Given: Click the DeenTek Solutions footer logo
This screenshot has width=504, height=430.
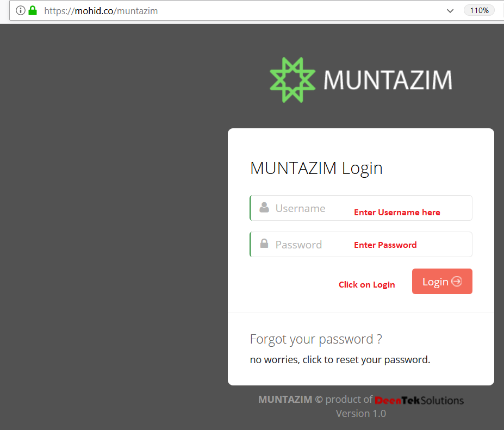Looking at the screenshot, I should [x=419, y=401].
